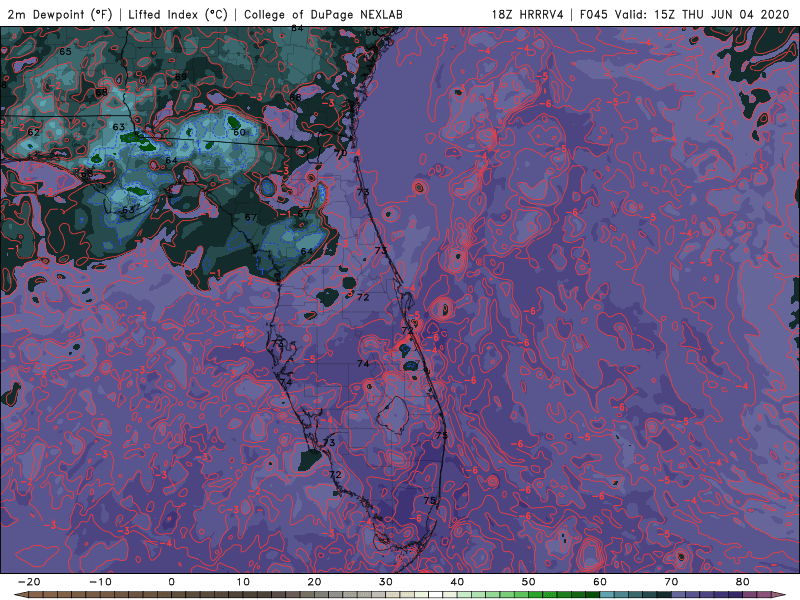Image resolution: width=800 pixels, height=600 pixels.
Task: Click the "20" color scale label
Action: (x=314, y=582)
